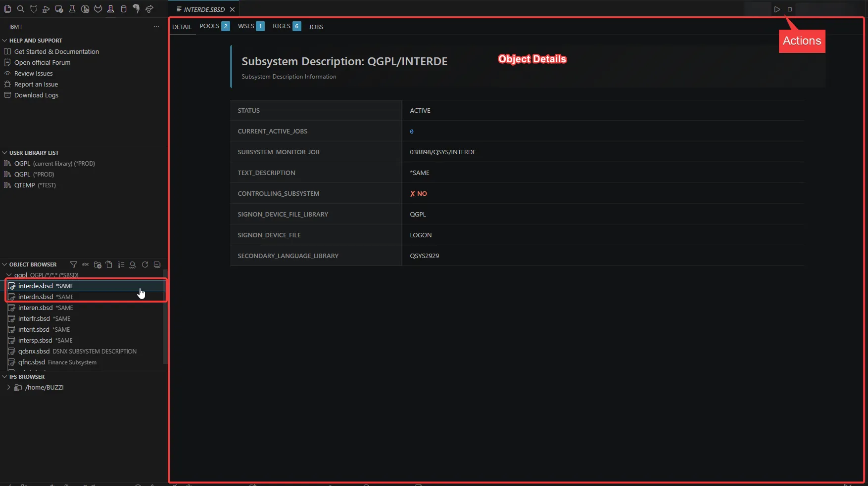The image size is (868, 486).
Task: Open the GitLab fox icon view
Action: (98, 9)
